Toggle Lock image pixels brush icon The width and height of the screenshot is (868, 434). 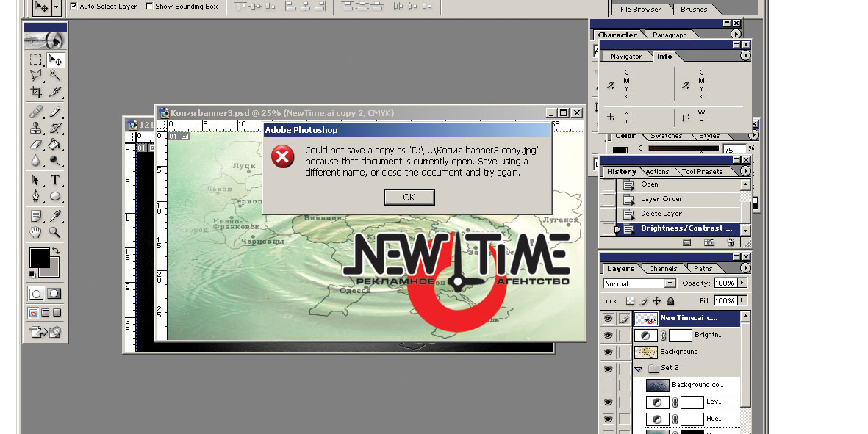coord(644,301)
